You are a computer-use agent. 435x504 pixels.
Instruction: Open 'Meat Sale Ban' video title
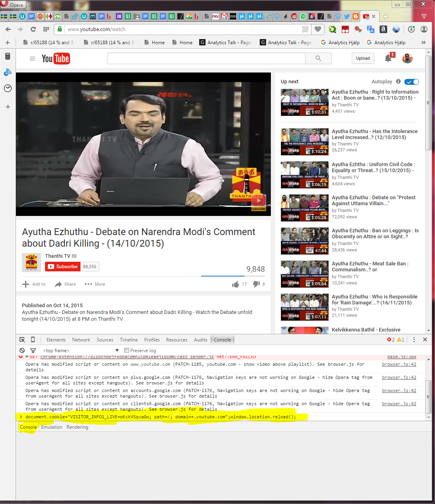(x=370, y=267)
